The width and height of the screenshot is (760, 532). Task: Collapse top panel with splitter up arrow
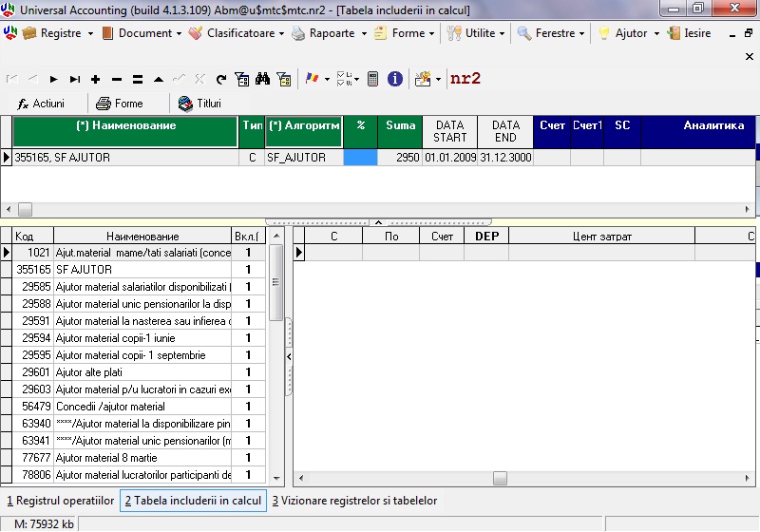click(378, 222)
